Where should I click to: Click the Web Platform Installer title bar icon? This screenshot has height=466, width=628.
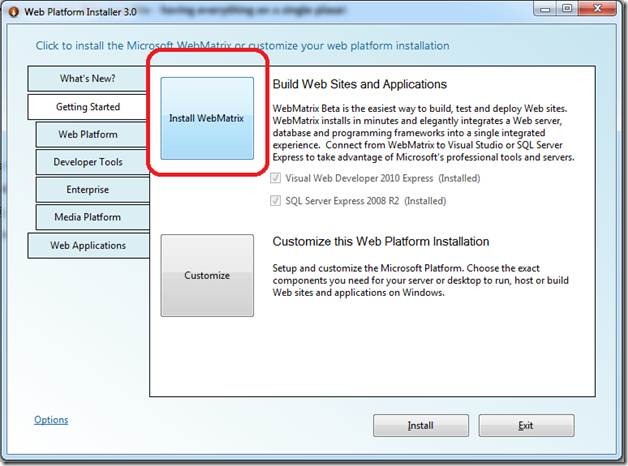tap(13, 12)
